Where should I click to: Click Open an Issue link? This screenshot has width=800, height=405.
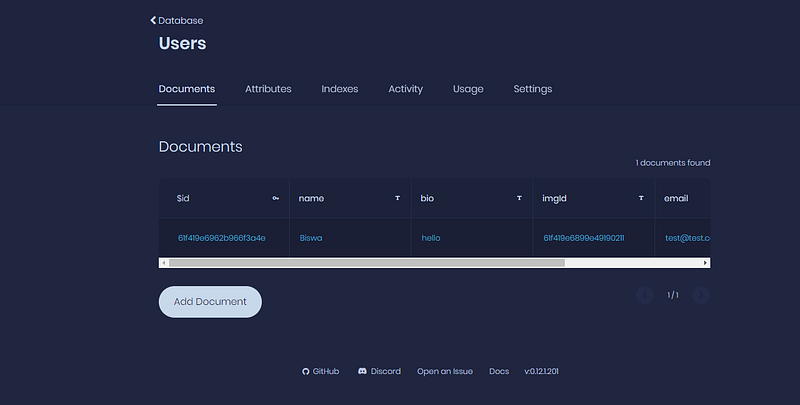pos(445,371)
